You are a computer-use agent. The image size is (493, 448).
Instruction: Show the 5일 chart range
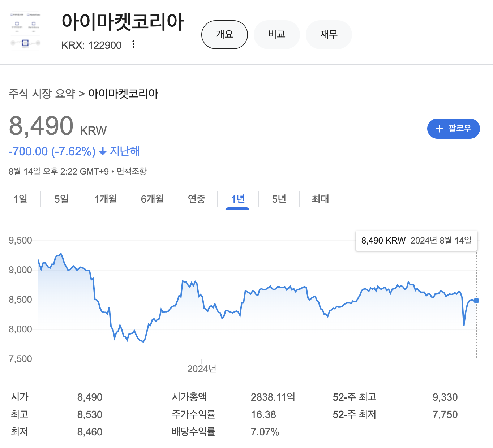coord(61,199)
